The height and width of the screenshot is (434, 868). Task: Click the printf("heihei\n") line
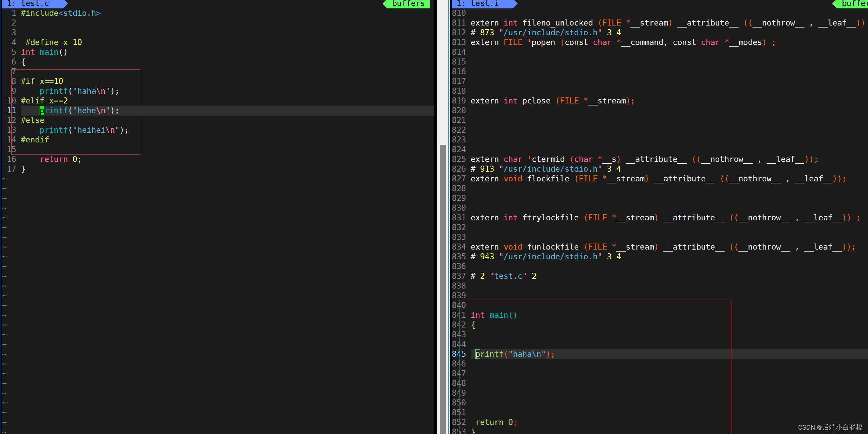84,130
